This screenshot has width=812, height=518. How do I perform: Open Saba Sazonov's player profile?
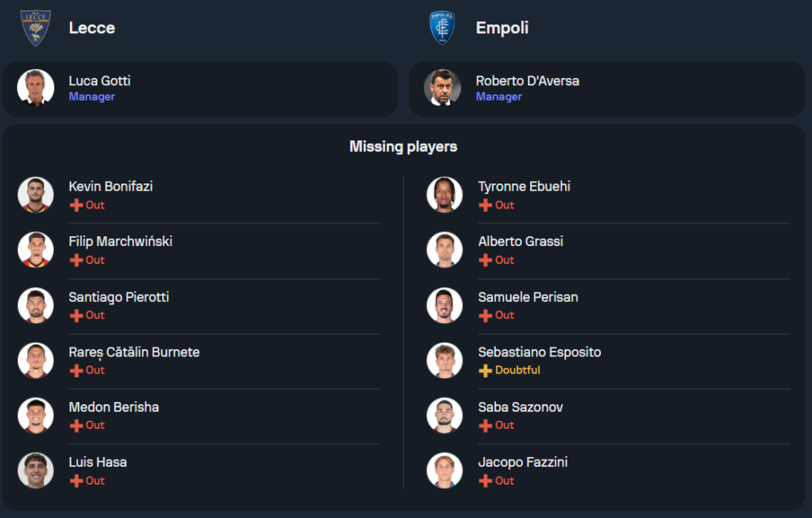520,407
